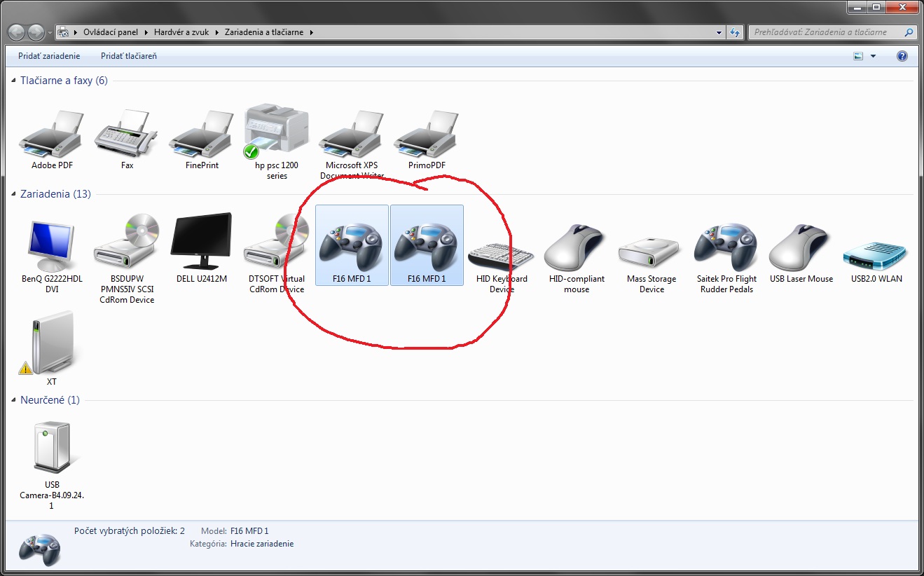Collapse the Zariadenia (13) group
This screenshot has height=576, width=924.
coord(14,195)
